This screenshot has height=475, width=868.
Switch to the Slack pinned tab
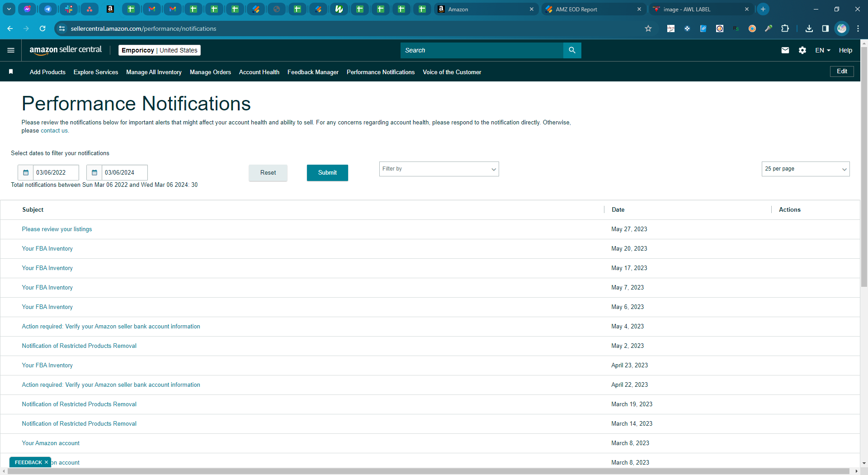(x=69, y=9)
